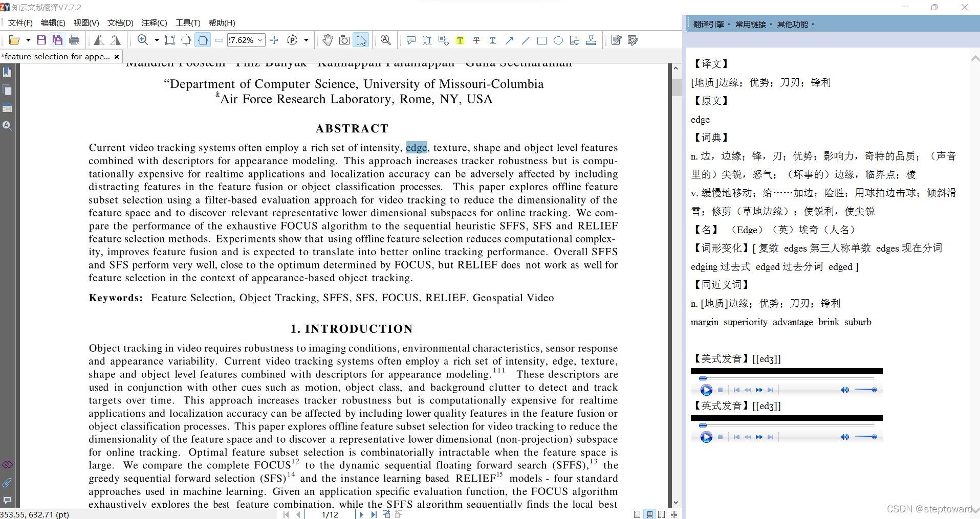This screenshot has width=980, height=519.
Task: Play the 美式发音 audio
Action: click(x=706, y=390)
